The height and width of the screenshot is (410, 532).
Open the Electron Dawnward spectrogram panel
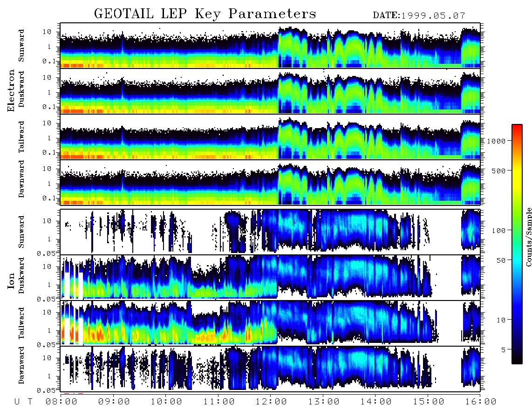[270, 182]
